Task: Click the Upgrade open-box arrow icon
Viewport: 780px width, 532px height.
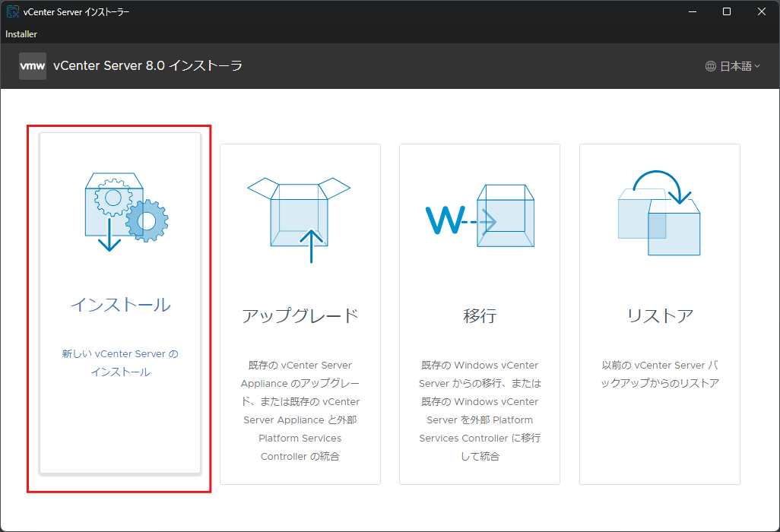Action: tap(299, 220)
